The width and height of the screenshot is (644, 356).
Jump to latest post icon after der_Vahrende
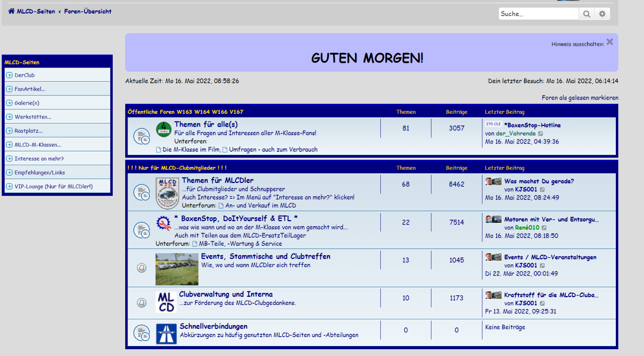point(541,134)
